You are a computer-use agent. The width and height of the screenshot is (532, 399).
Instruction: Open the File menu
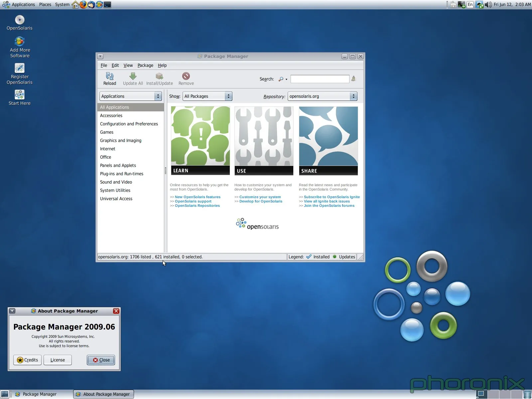104,66
